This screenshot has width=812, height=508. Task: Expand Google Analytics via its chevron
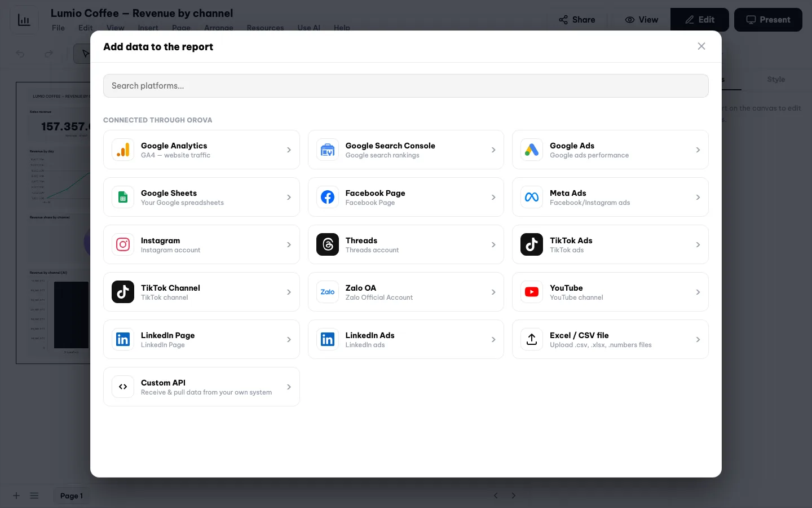coord(289,150)
